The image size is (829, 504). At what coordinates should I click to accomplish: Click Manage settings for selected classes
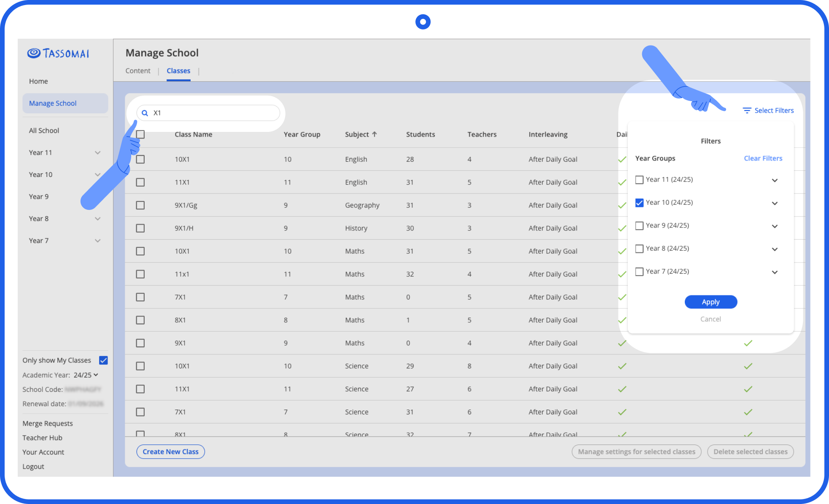636,452
